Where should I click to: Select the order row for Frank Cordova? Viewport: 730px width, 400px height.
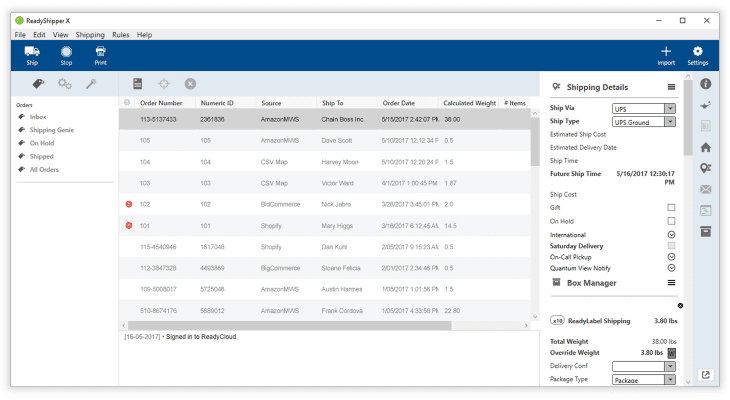coord(324,311)
